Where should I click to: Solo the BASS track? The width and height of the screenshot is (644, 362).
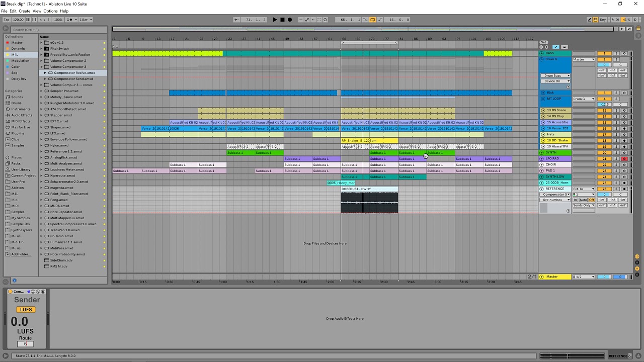coord(616,53)
